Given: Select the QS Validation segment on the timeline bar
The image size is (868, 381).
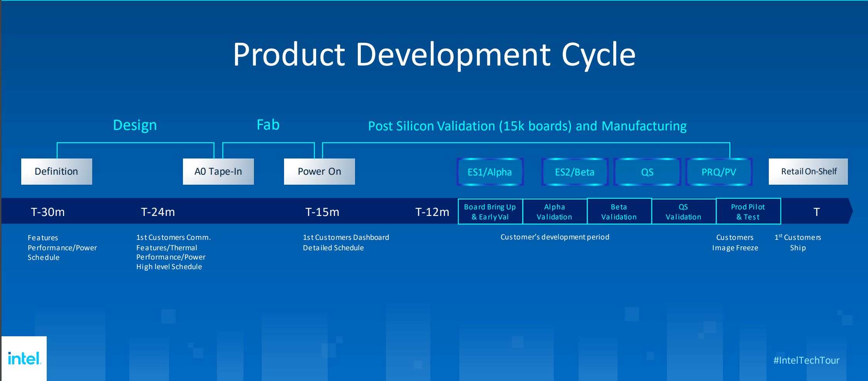Looking at the screenshot, I should 683,211.
